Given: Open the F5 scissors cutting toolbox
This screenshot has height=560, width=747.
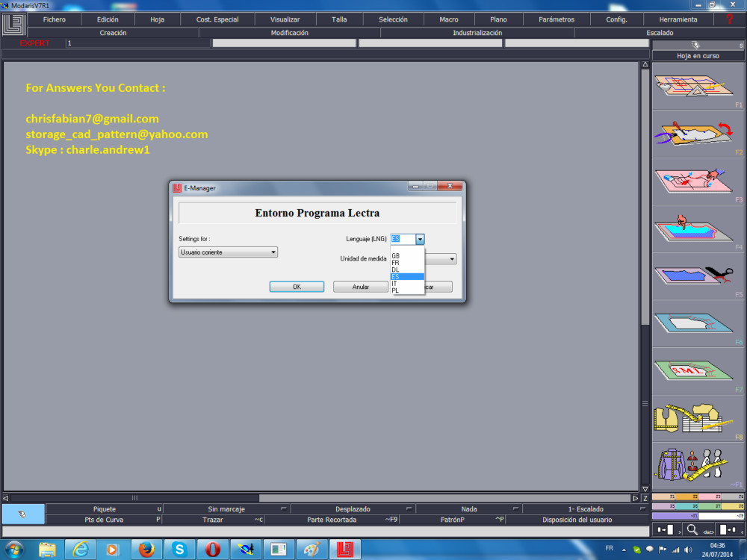Looking at the screenshot, I should [697, 276].
